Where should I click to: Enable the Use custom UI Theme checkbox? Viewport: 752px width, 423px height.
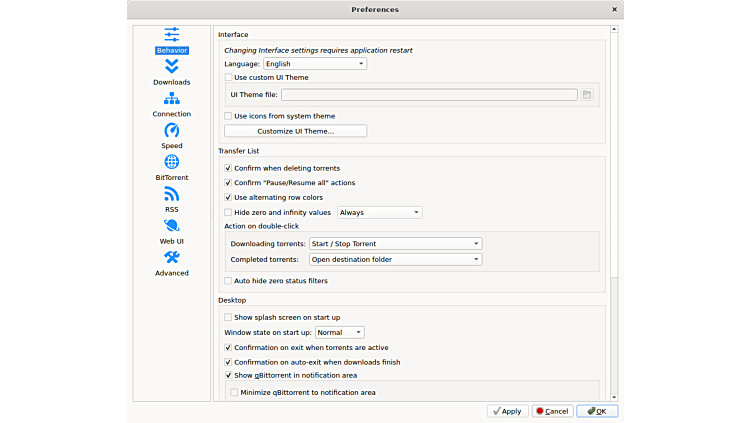coord(228,77)
